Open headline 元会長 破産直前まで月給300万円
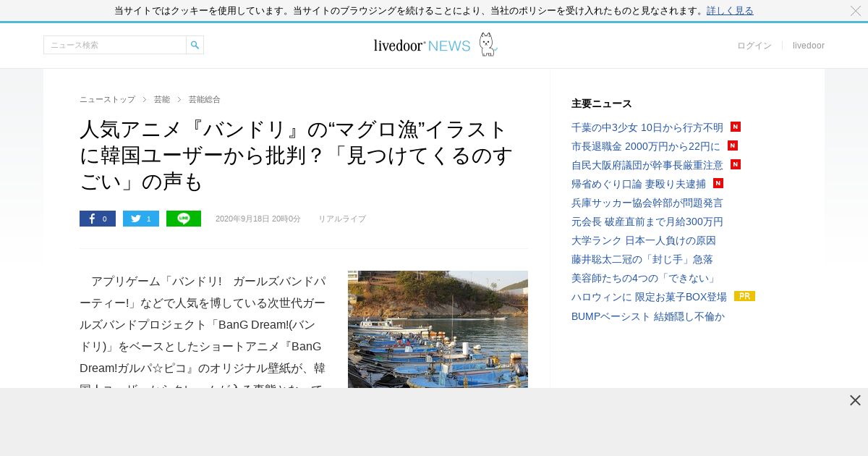868x456 pixels. (647, 221)
